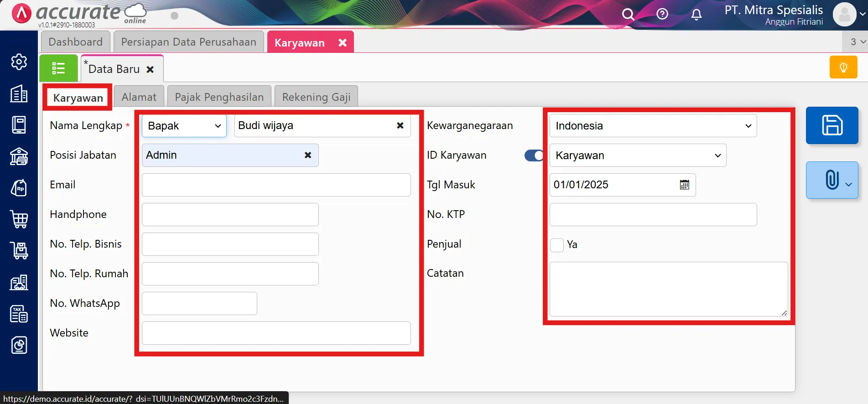Screen dimensions: 868x404
Task: Click the yellow lightbulb tips icon
Action: click(843, 67)
